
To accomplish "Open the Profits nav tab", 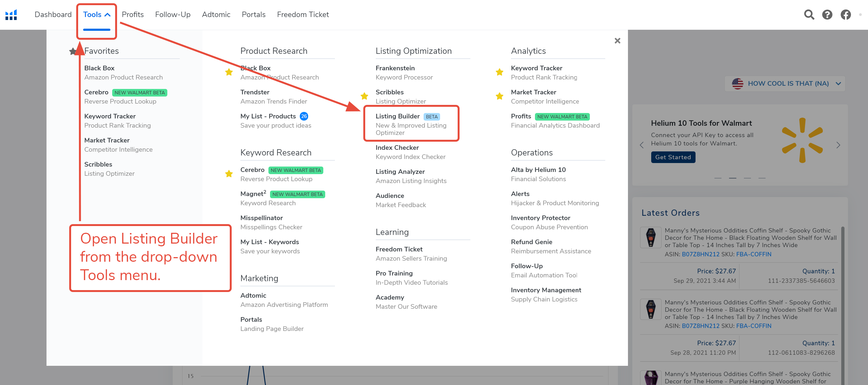I will [132, 15].
